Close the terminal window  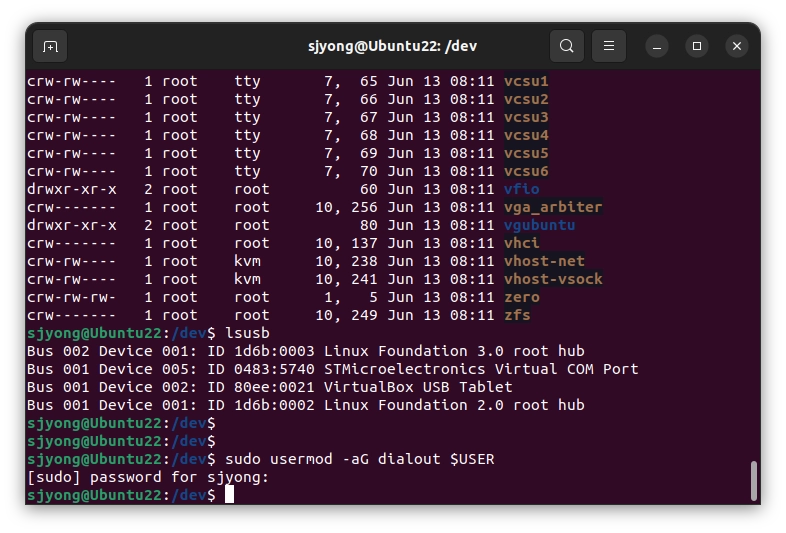(x=737, y=46)
